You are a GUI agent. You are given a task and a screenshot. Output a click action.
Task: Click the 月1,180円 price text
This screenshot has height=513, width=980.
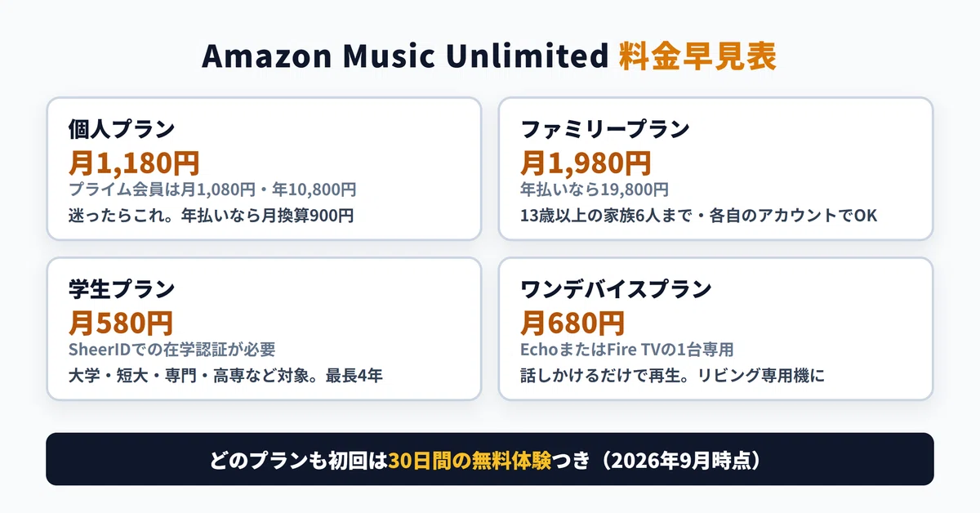[x=134, y=163]
